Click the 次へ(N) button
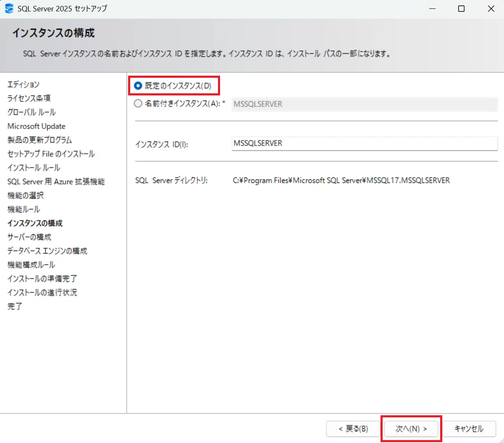Viewport: 504px width, 443px height. coord(411,429)
